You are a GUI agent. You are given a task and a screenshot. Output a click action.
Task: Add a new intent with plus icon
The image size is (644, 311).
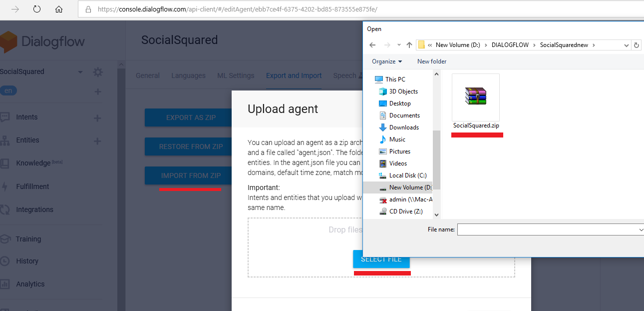click(97, 118)
